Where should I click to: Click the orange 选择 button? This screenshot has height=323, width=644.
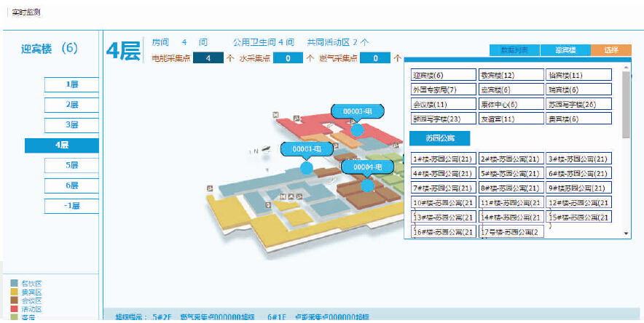(x=610, y=50)
